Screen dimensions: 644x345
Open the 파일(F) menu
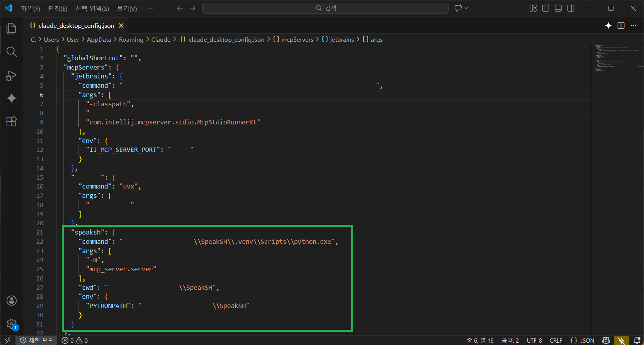[30, 8]
